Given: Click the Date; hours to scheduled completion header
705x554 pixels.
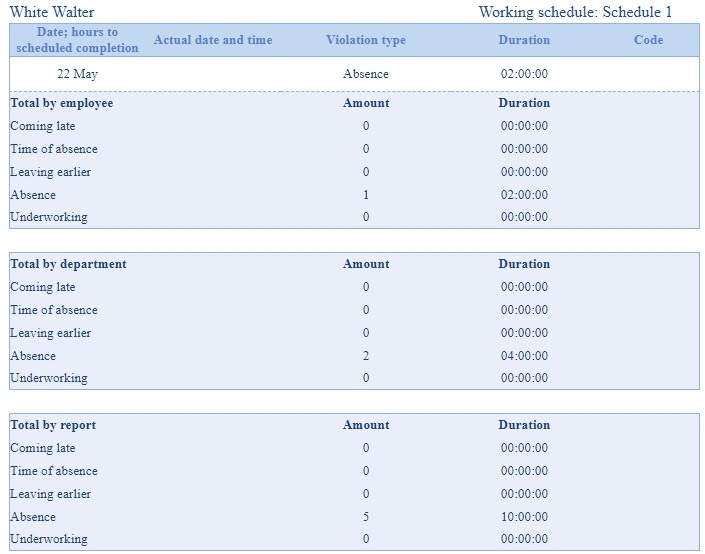Looking at the screenshot, I should pyautogui.click(x=77, y=40).
